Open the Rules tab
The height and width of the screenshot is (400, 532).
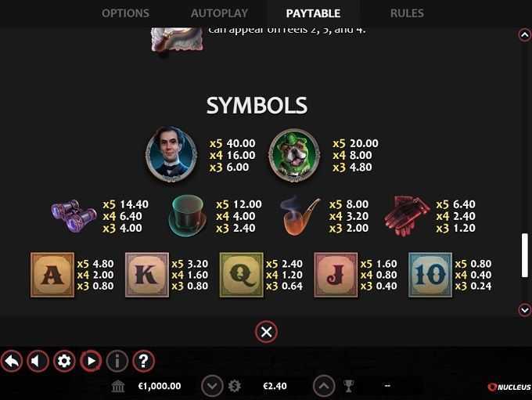click(407, 13)
